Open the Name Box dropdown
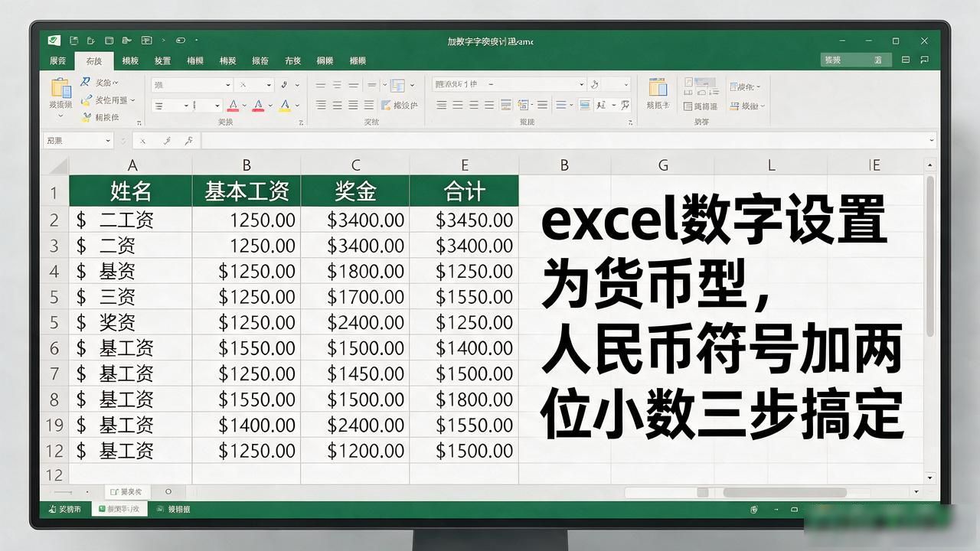The image size is (980, 551). point(107,141)
